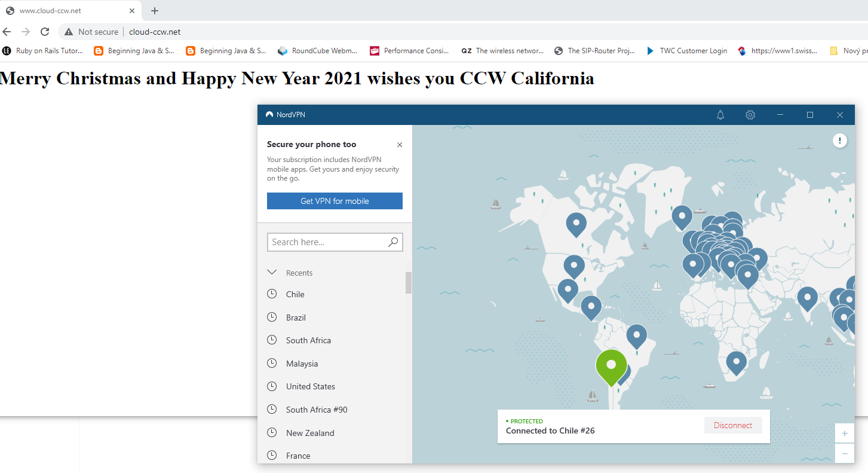868x473 pixels.
Task: Click the search magnifier icon in NordVPN
Action: 393,242
